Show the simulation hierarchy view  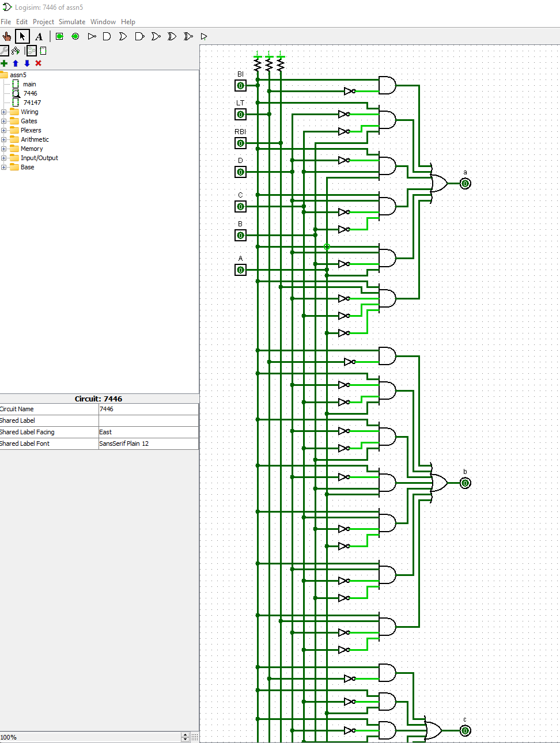point(16,51)
